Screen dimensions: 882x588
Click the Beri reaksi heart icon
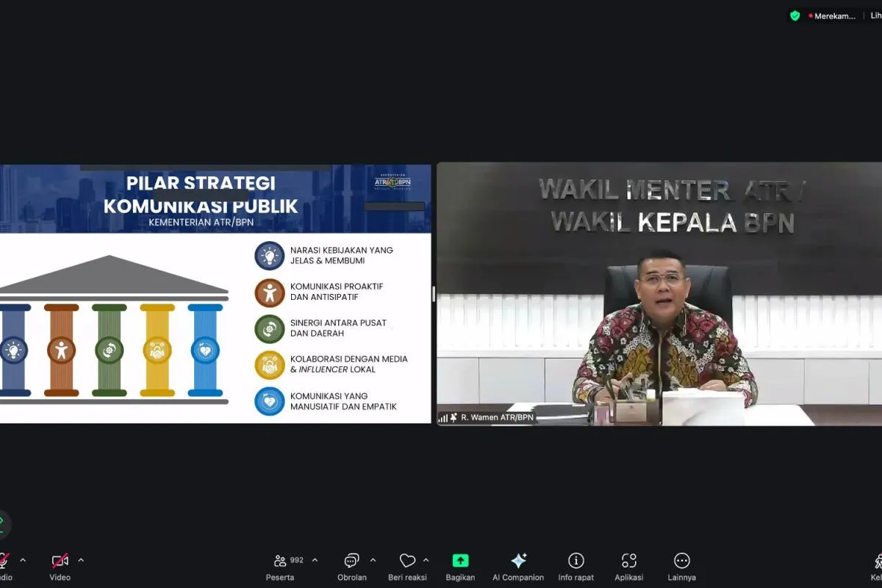407,561
